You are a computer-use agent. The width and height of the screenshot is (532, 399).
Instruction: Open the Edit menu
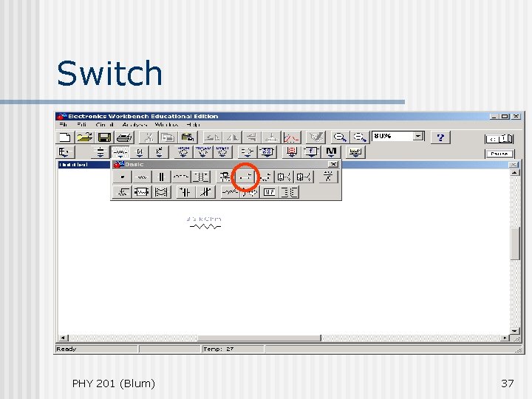click(x=81, y=125)
